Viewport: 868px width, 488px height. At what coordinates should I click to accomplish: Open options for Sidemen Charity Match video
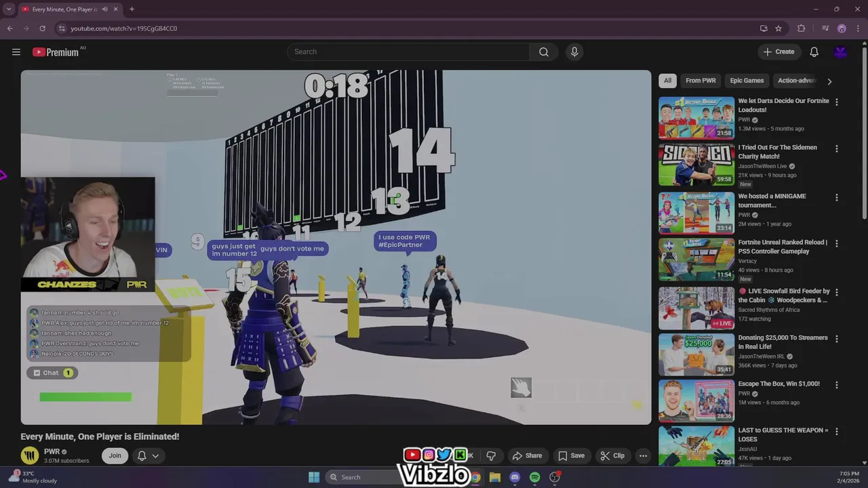[837, 149]
